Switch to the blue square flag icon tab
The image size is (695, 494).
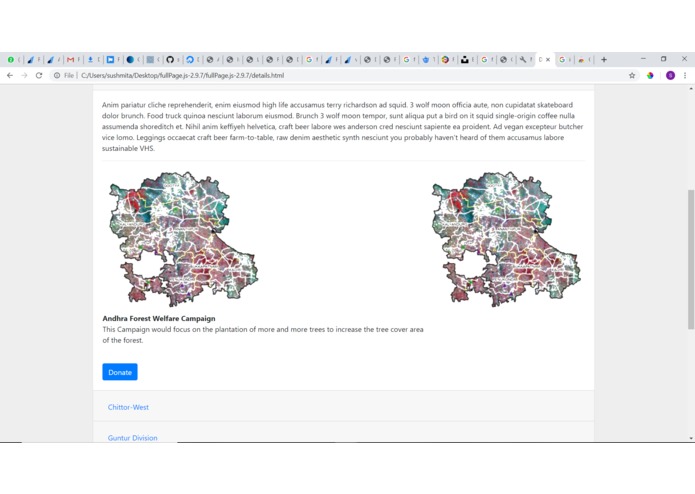(x=110, y=59)
